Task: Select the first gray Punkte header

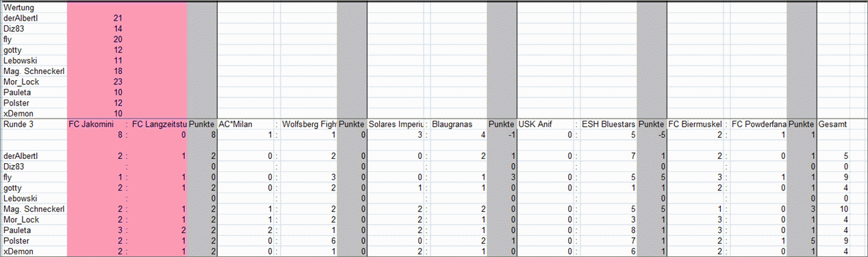Action: [x=202, y=125]
